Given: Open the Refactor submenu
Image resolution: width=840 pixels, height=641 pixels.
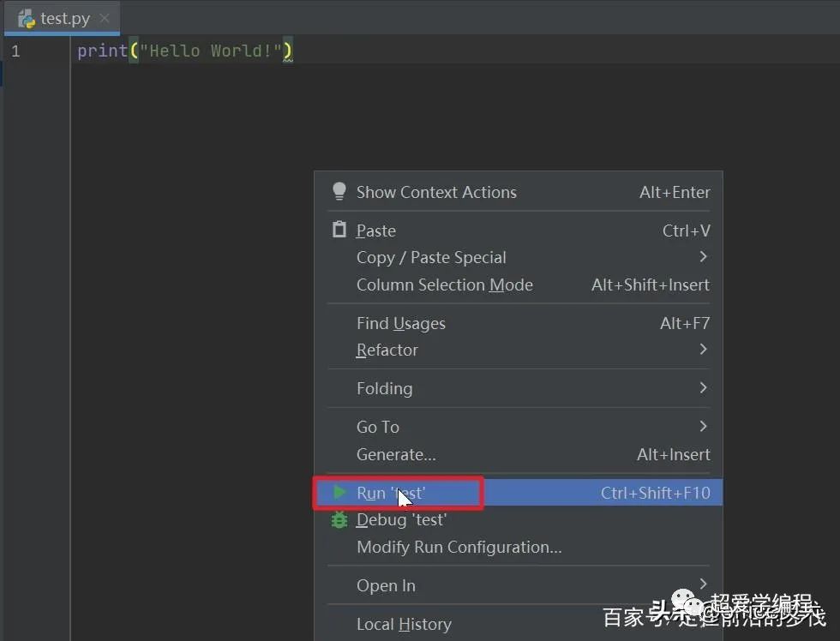Looking at the screenshot, I should [x=518, y=350].
